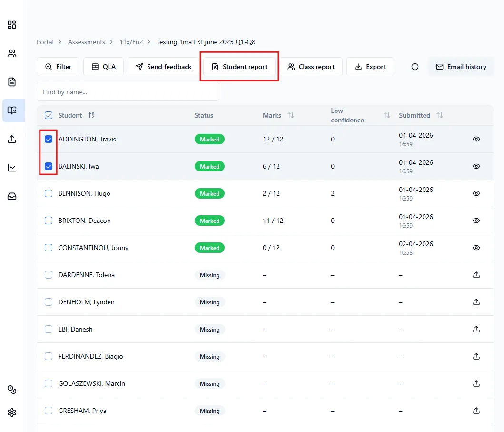The height and width of the screenshot is (432, 504).
Task: Sort by Marks column arrows
Action: (x=291, y=115)
